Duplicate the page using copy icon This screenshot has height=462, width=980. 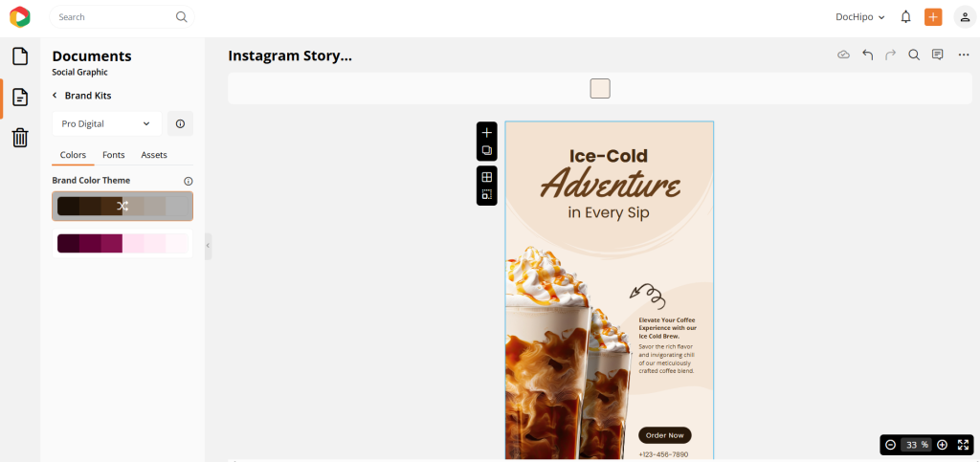click(487, 150)
